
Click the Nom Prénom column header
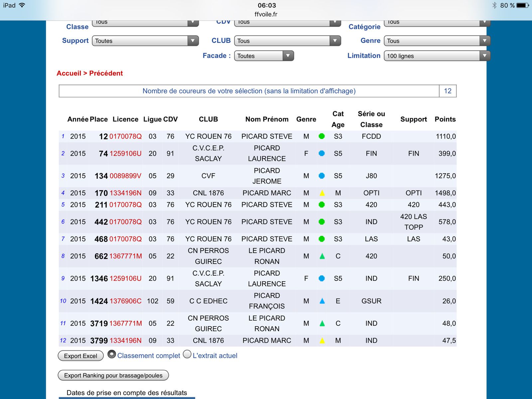(267, 119)
